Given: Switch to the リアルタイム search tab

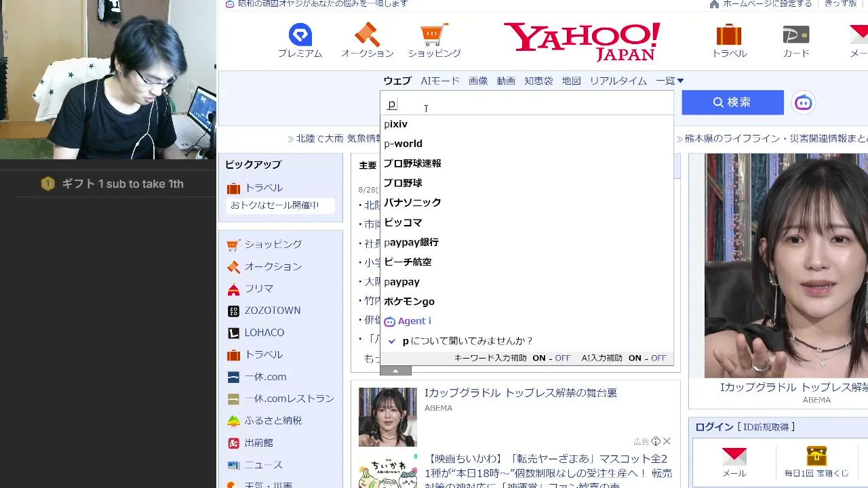Looking at the screenshot, I should click(618, 81).
